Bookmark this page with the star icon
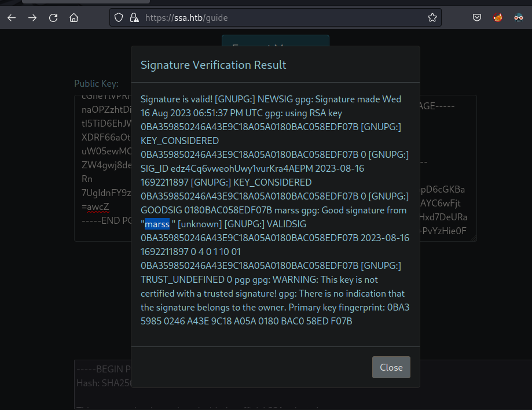Screen dimensions: 532x410 (432, 18)
